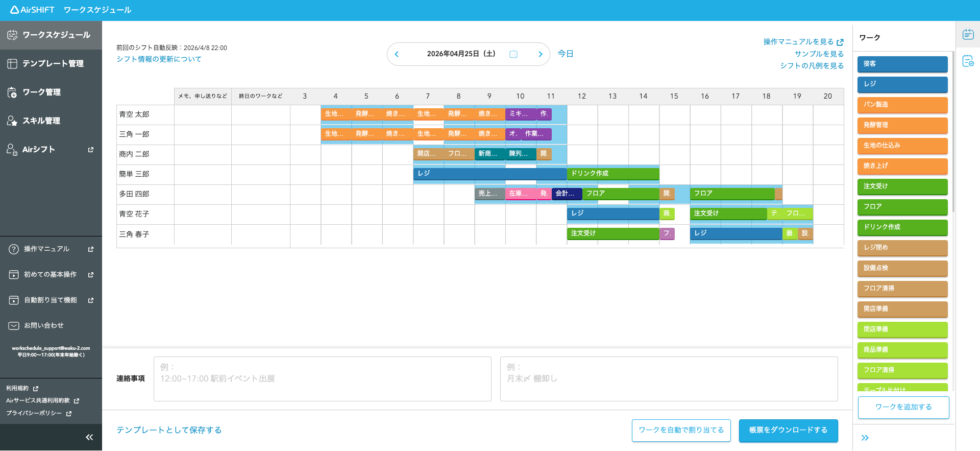Select the 設備点検 work swatch

[x=902, y=268]
